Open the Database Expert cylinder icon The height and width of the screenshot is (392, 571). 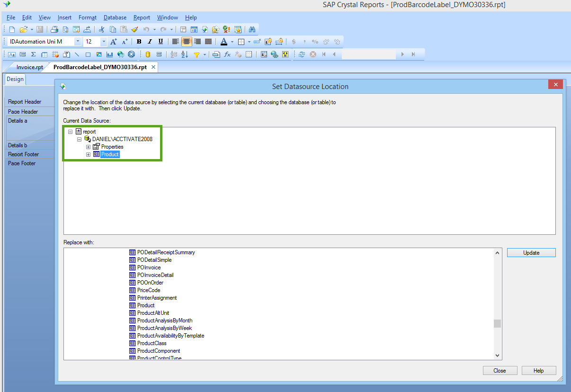point(148,54)
